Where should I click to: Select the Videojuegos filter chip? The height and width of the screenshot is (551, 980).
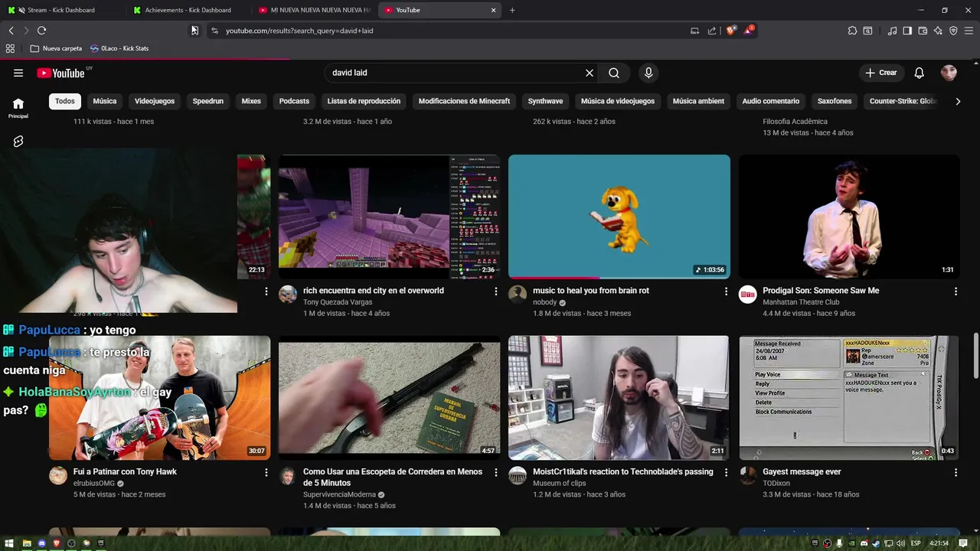click(x=155, y=101)
